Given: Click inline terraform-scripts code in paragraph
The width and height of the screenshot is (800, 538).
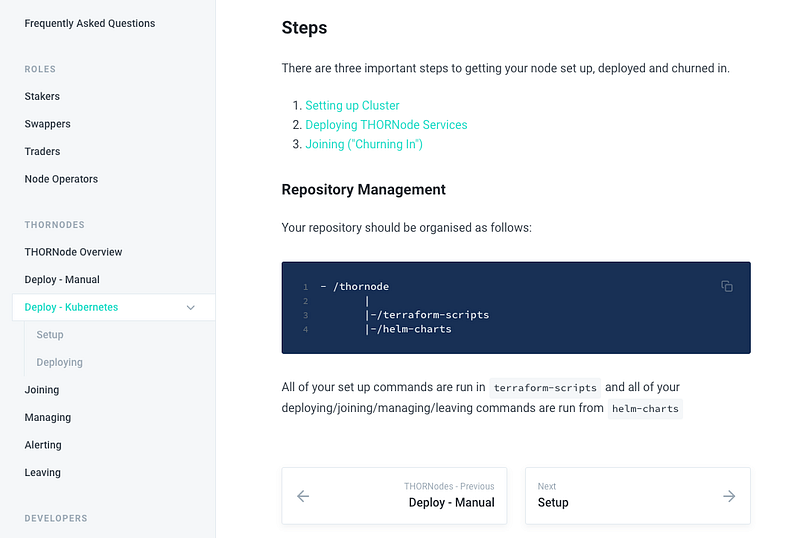Looking at the screenshot, I should 545,388.
